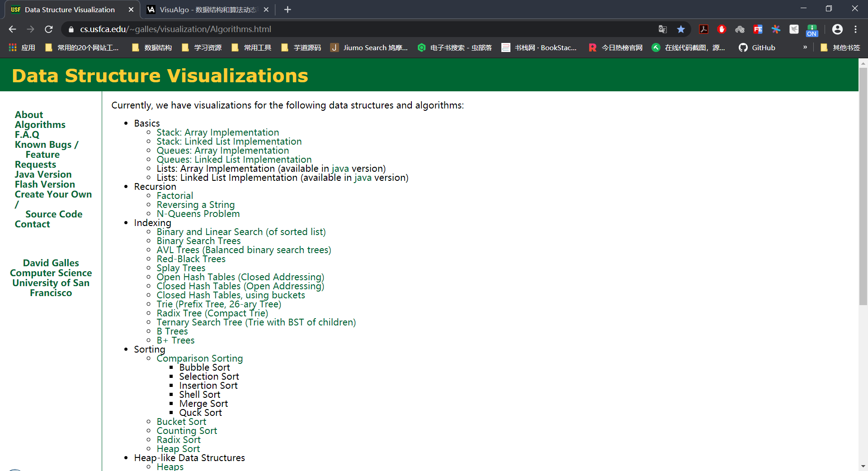Switch to the VisuAlgo tab
This screenshot has width=868, height=471.
click(x=208, y=9)
